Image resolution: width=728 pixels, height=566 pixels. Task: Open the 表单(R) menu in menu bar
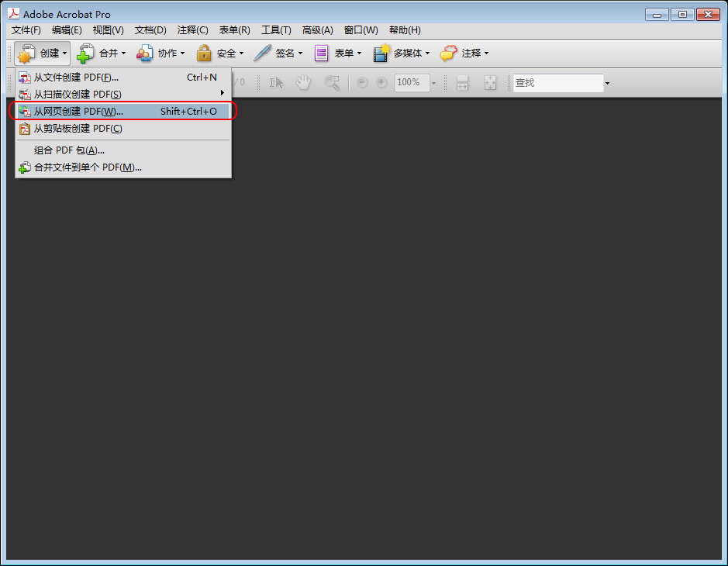(x=234, y=30)
